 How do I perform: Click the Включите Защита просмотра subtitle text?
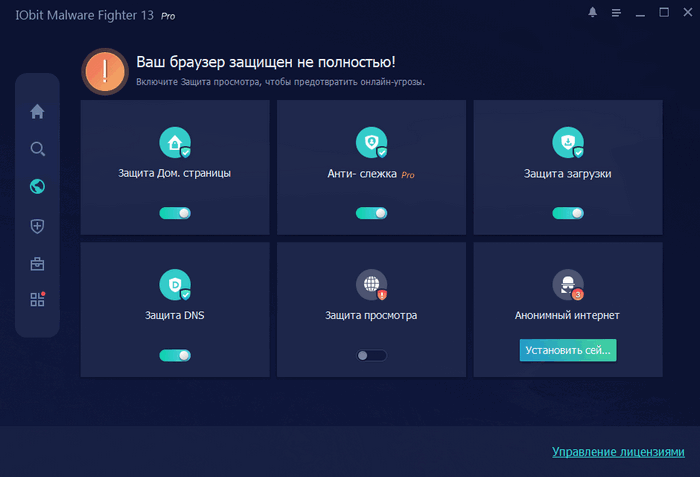click(x=280, y=82)
